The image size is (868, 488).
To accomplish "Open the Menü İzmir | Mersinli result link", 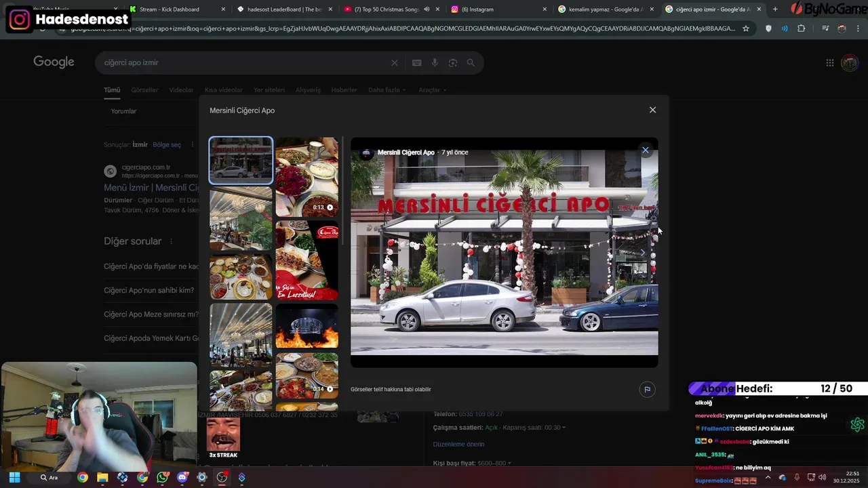I will 151,188.
